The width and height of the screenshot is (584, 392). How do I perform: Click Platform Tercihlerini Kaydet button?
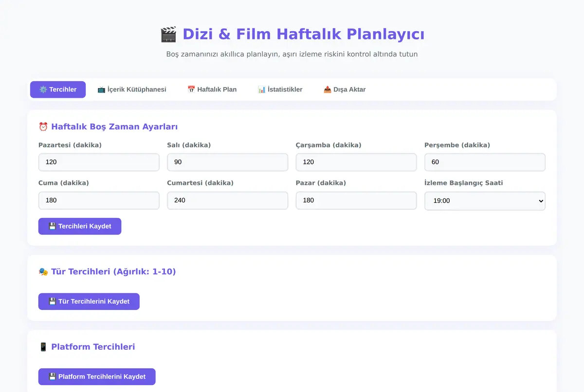[97, 376]
